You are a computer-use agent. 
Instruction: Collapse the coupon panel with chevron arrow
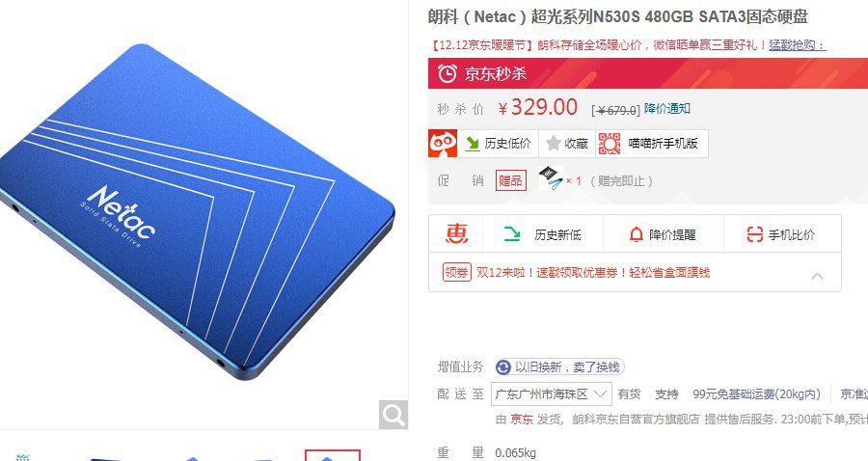(817, 276)
